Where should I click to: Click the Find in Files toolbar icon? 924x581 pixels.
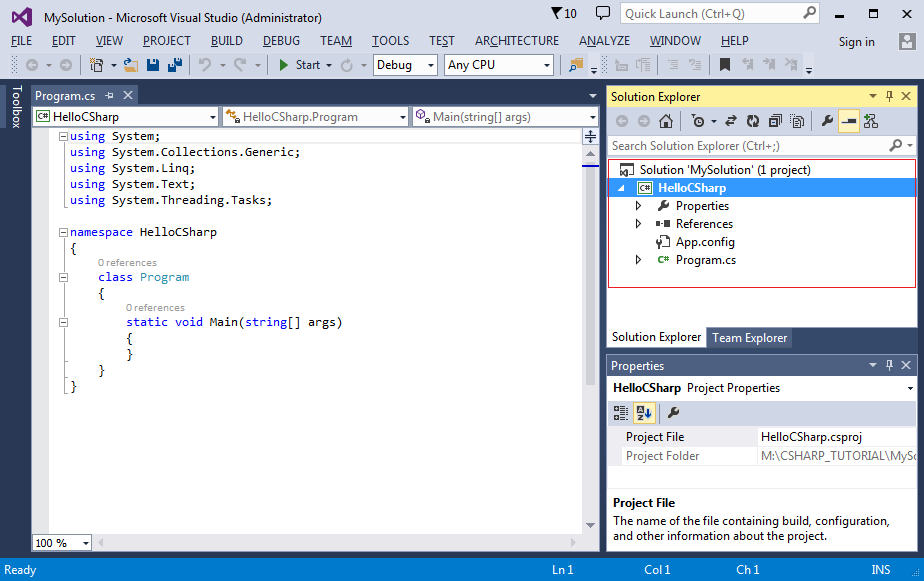tap(576, 65)
